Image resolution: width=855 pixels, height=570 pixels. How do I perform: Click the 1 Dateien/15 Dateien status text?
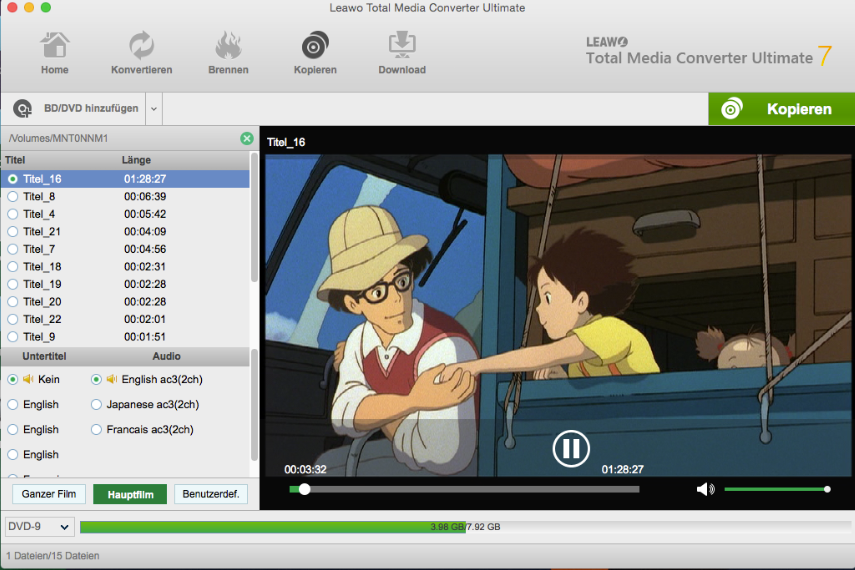pyautogui.click(x=53, y=556)
